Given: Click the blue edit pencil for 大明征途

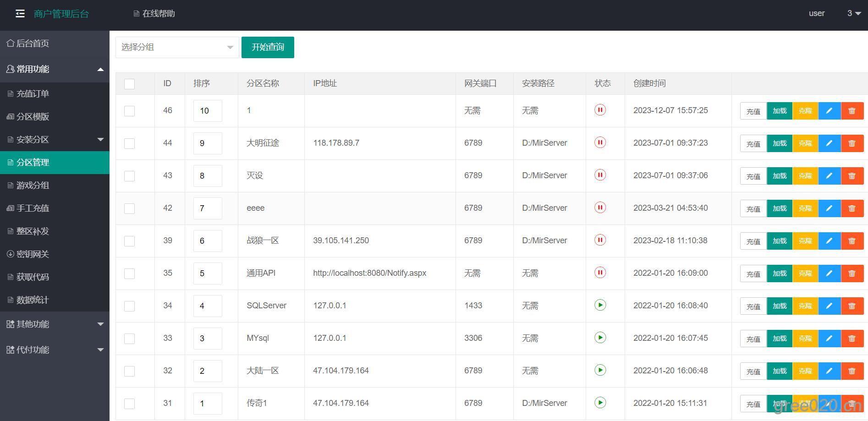Looking at the screenshot, I should (829, 143).
